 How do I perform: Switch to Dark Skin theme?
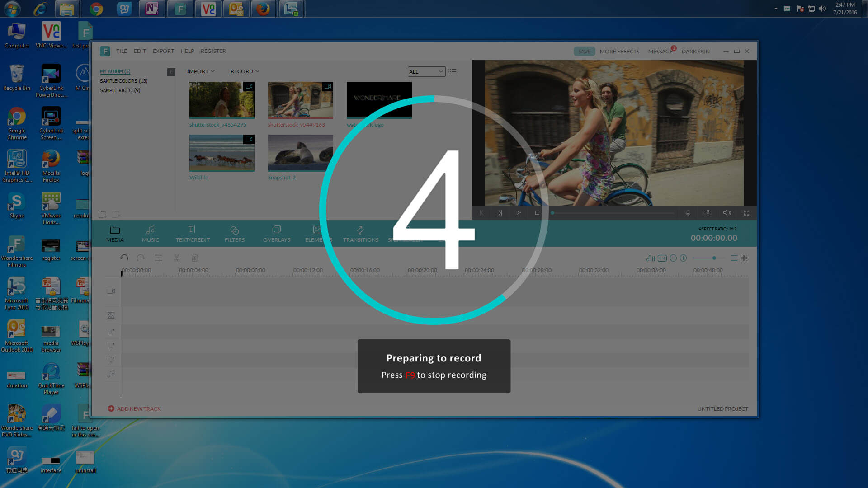(x=695, y=52)
